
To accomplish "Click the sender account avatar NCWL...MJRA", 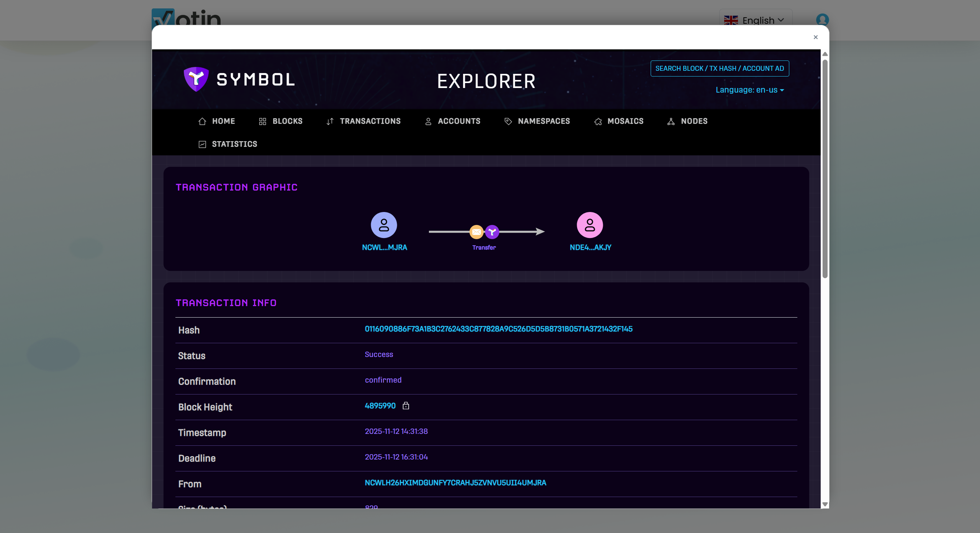I will pyautogui.click(x=384, y=225).
